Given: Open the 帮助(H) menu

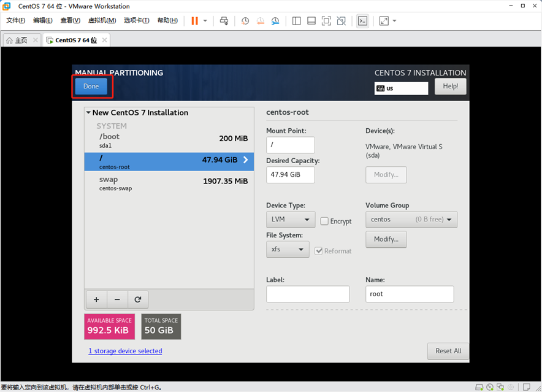Looking at the screenshot, I should (167, 20).
